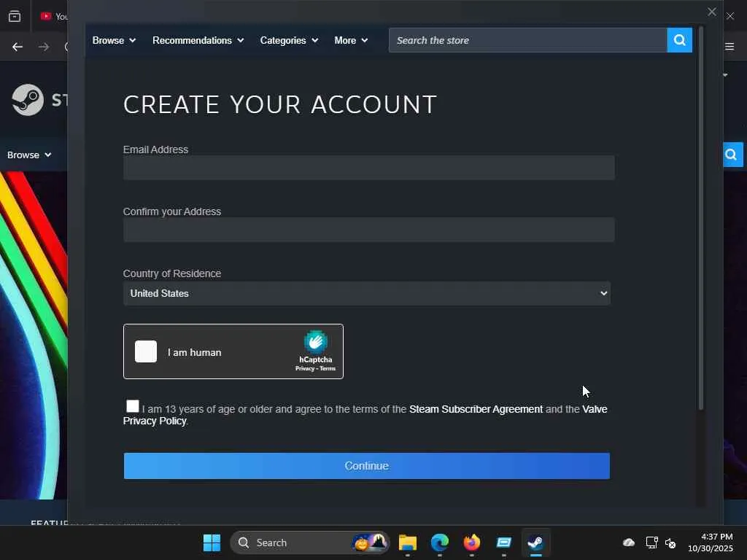The image size is (747, 560).
Task: Click the Search the store field
Action: [x=528, y=40]
